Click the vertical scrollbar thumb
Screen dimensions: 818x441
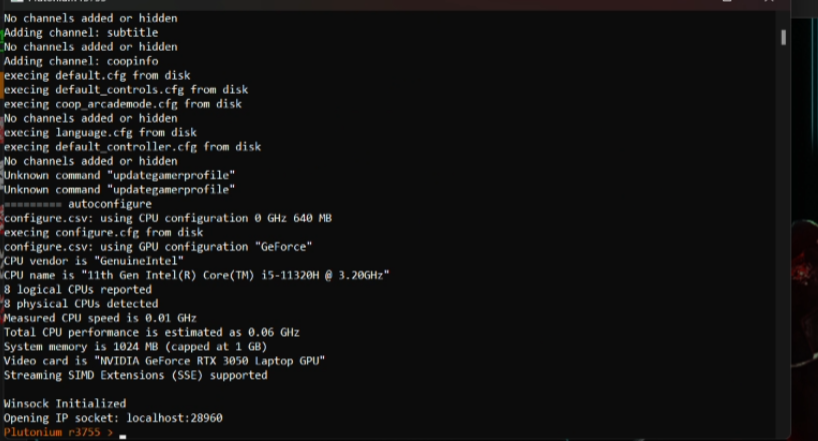point(783,37)
